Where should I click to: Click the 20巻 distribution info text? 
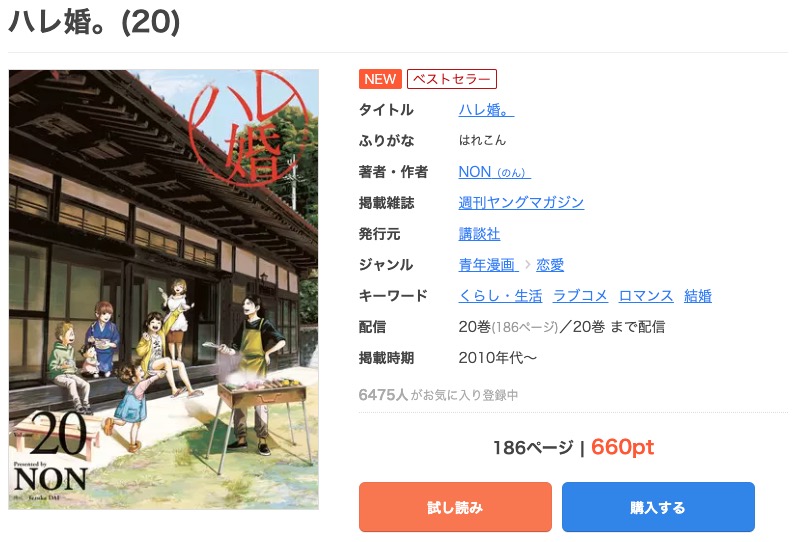pos(562,327)
